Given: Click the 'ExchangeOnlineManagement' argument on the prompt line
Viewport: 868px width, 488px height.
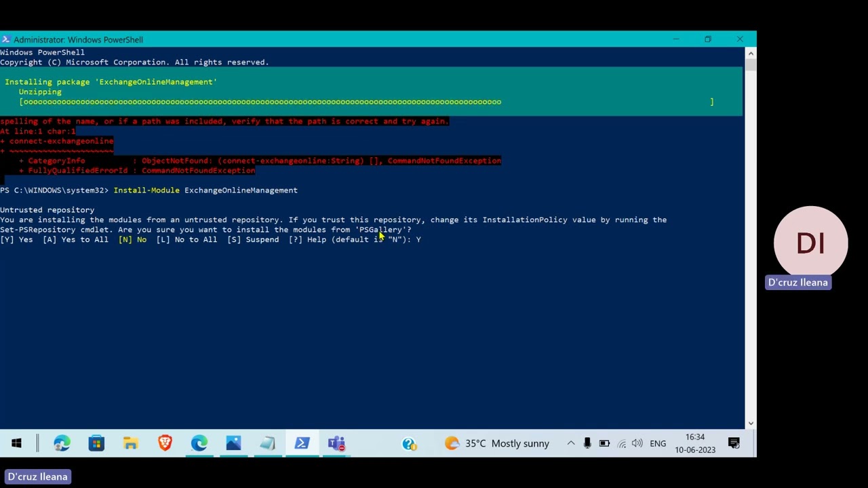Looking at the screenshot, I should [241, 190].
